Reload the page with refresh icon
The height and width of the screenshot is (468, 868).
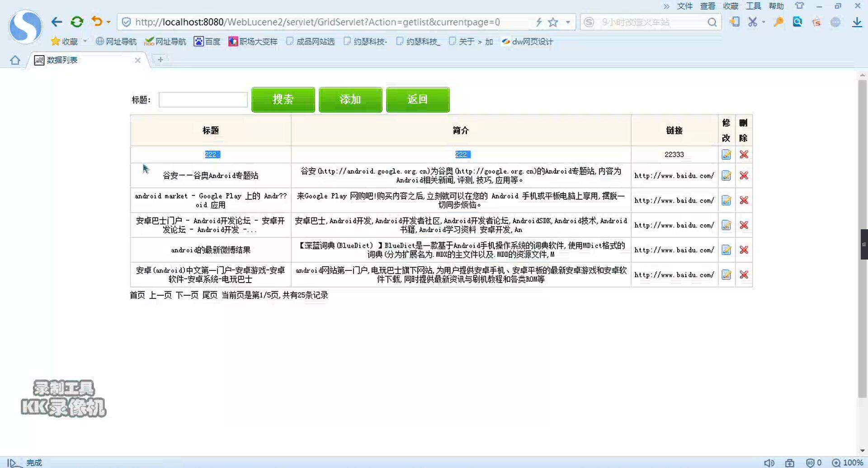(77, 22)
